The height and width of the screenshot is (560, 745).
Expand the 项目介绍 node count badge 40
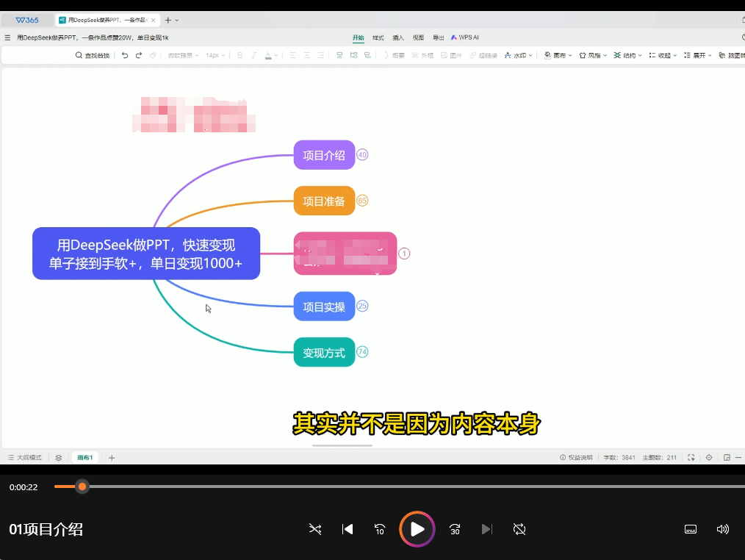362,154
